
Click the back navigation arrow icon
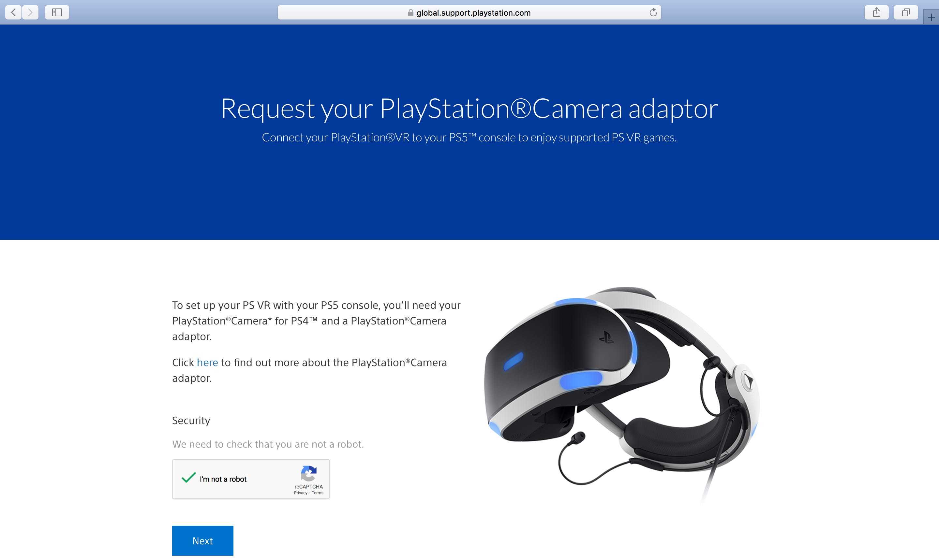tap(13, 12)
